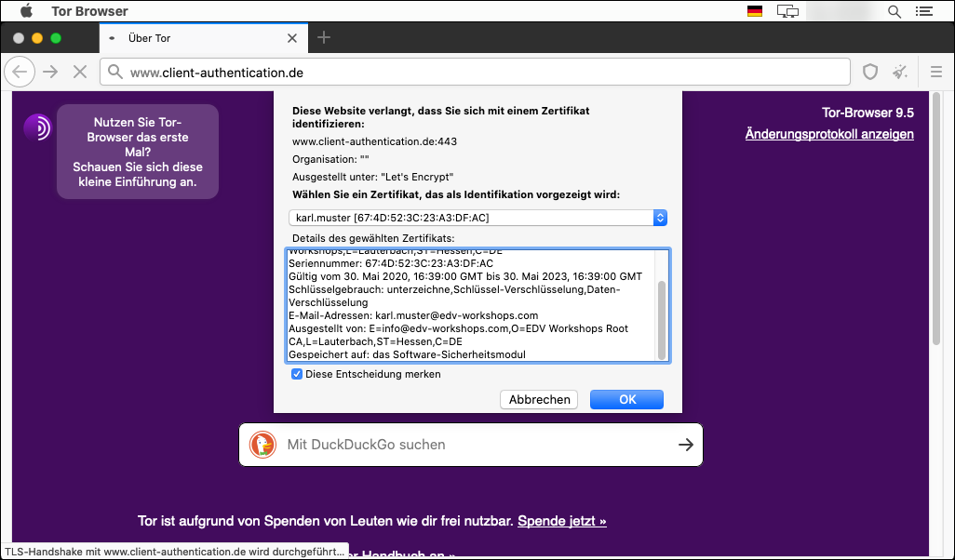Toggle 'Diese Entscheidung merken' checkbox
The image size is (955, 560).
coord(297,374)
